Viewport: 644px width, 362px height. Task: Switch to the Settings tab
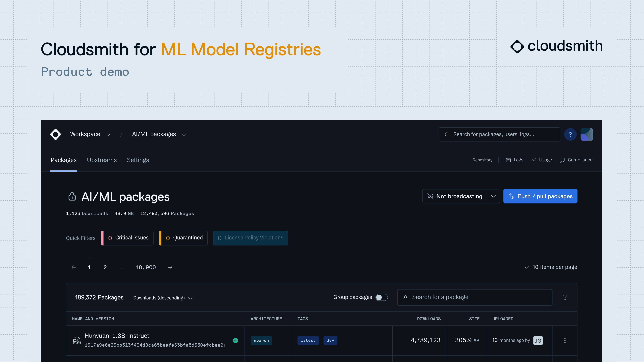pos(138,160)
